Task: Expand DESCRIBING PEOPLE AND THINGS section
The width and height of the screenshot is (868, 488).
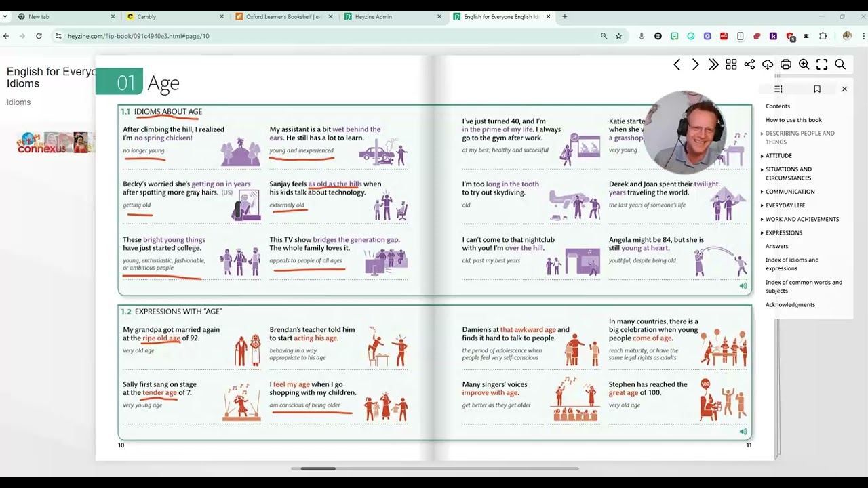Action: click(800, 138)
